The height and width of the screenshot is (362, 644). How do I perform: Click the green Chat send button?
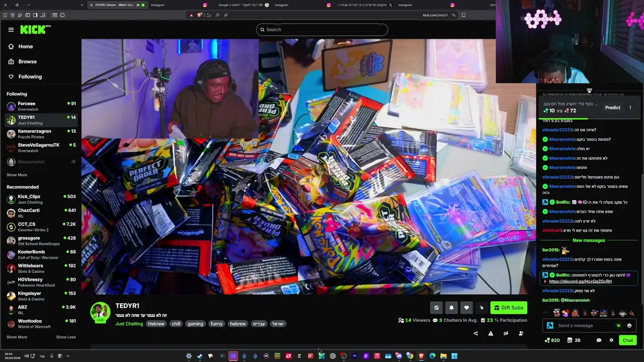[x=627, y=340]
